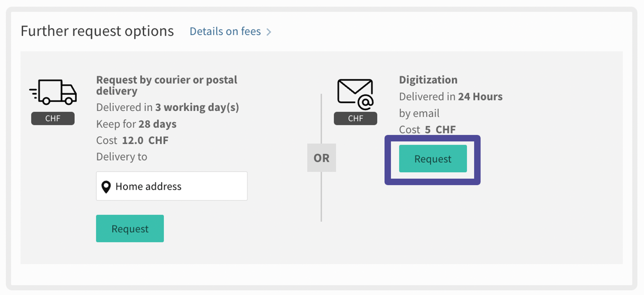Open the Details on fees link
644x295 pixels.
click(225, 31)
